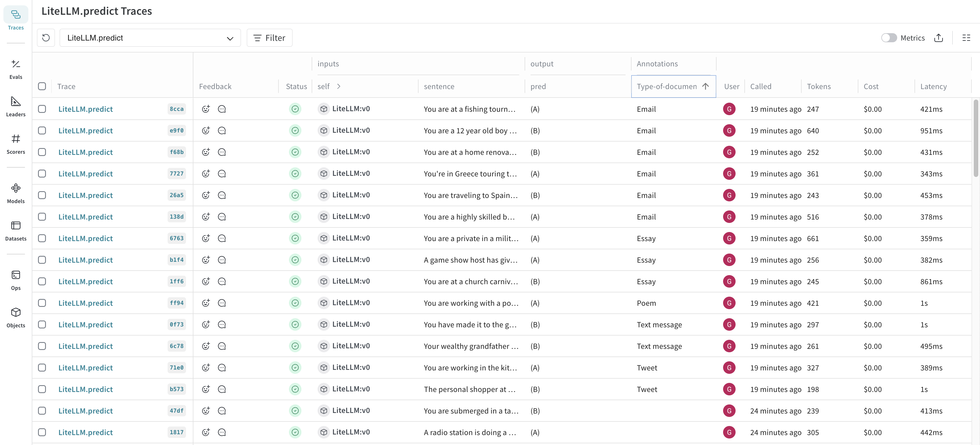This screenshot has width=980, height=445.
Task: Open the Objects sidebar section
Action: click(x=16, y=317)
